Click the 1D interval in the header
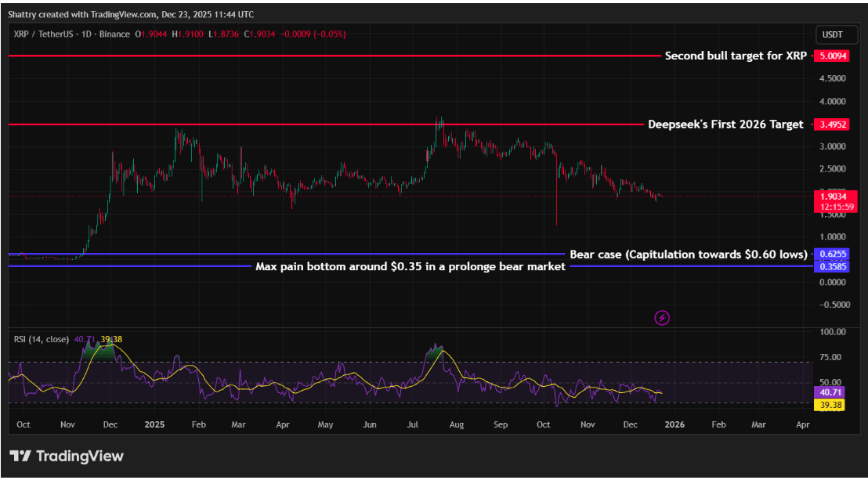Screen dimensions: 868x480 (x=88, y=34)
